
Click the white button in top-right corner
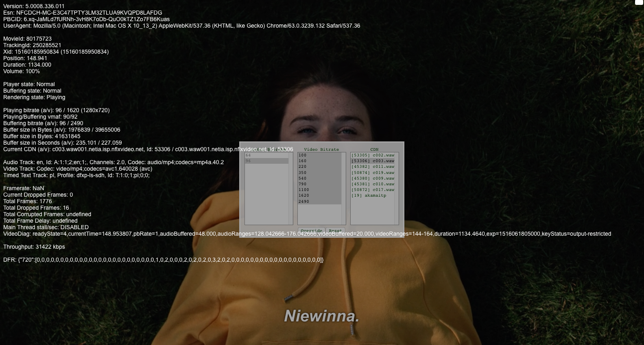click(639, 2)
